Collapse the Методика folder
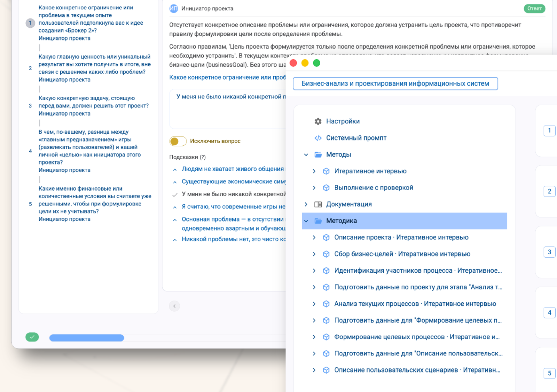The width and height of the screenshot is (557, 392). pyautogui.click(x=306, y=221)
